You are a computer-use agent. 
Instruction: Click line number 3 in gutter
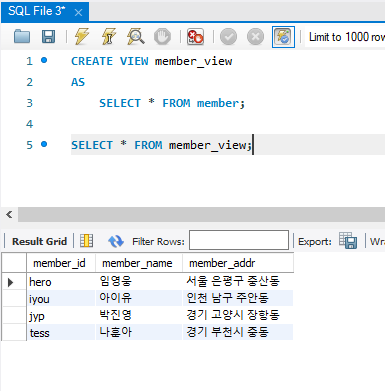click(30, 103)
